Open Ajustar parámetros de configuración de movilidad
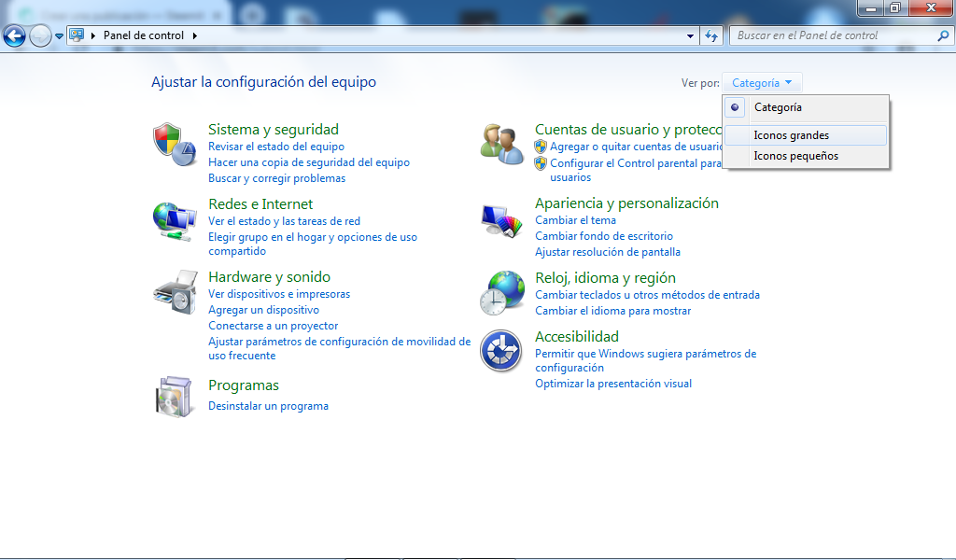The width and height of the screenshot is (956, 560). point(339,348)
